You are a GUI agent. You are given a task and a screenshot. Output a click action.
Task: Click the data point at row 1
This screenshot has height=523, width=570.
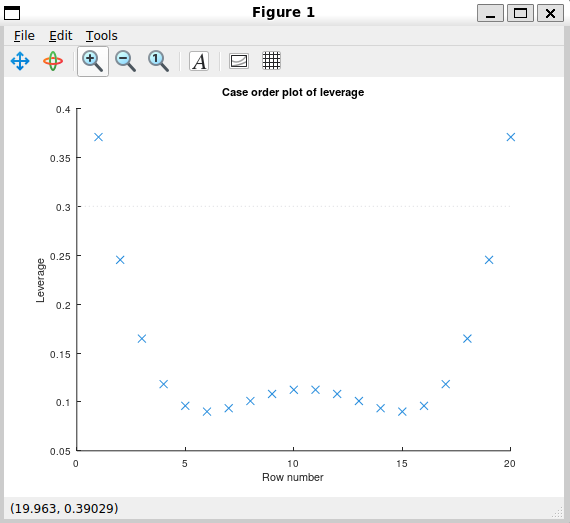[x=99, y=137]
